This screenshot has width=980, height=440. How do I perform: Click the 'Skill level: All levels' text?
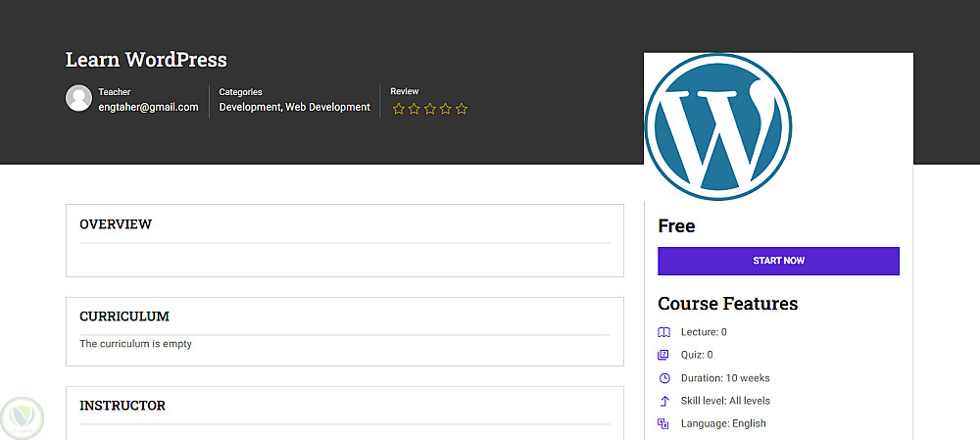click(x=725, y=401)
